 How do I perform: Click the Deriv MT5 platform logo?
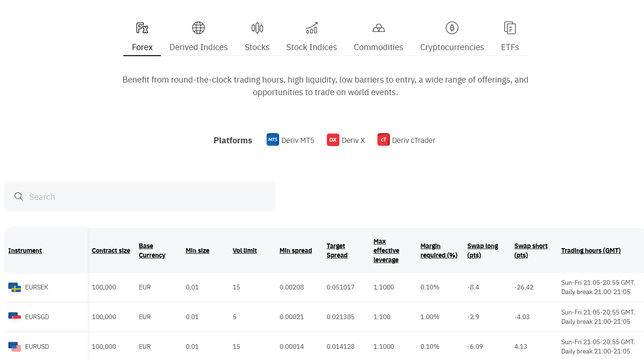(x=273, y=140)
